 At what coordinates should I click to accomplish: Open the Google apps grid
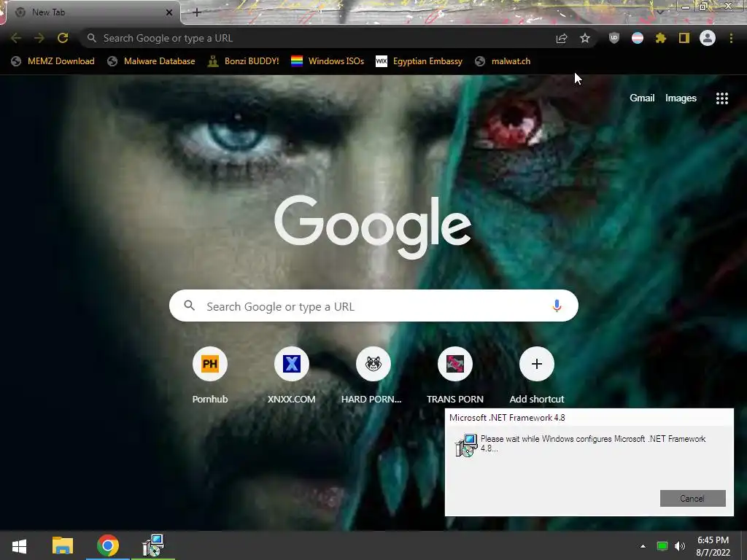(721, 98)
